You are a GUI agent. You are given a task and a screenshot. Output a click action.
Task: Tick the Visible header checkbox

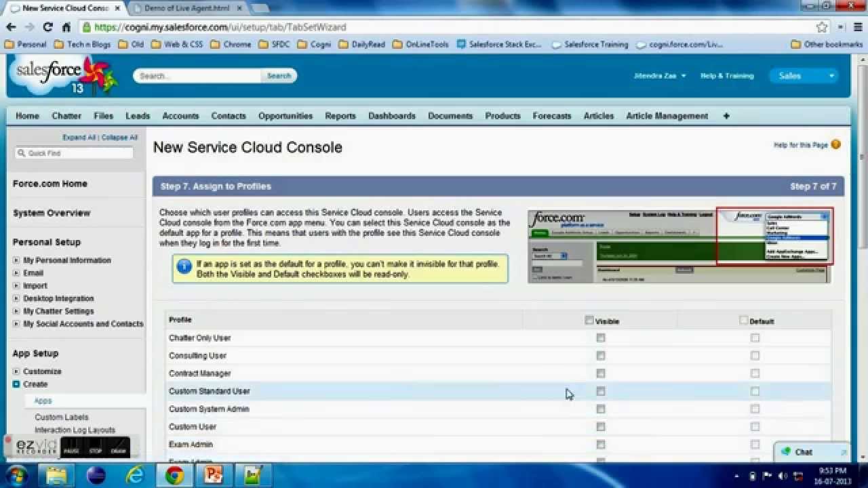tap(589, 321)
